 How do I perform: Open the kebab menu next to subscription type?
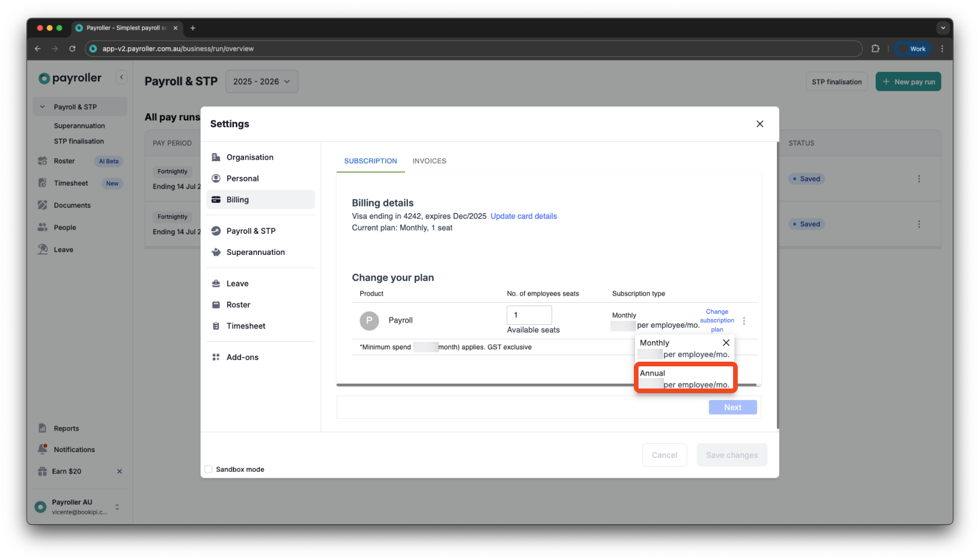click(x=744, y=320)
